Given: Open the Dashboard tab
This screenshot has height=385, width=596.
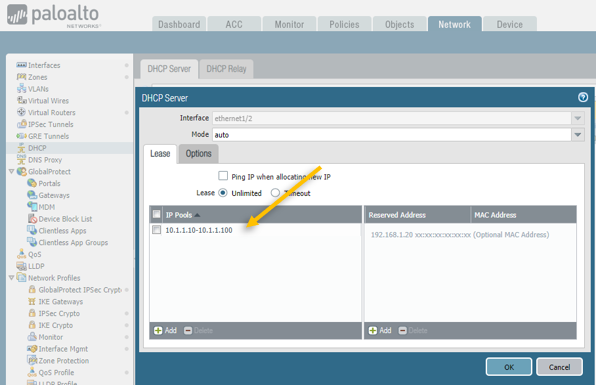Looking at the screenshot, I should click(179, 24).
